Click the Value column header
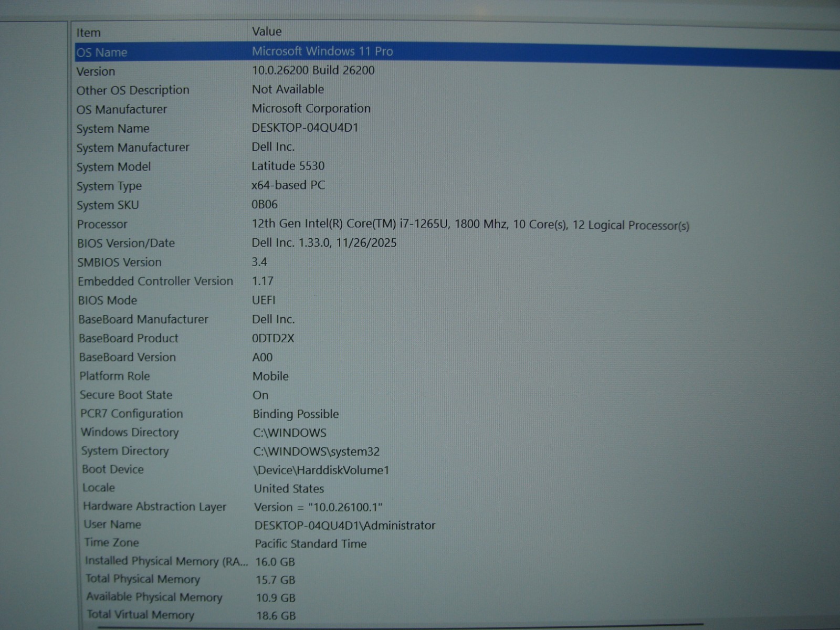The width and height of the screenshot is (840, 630). tap(267, 31)
